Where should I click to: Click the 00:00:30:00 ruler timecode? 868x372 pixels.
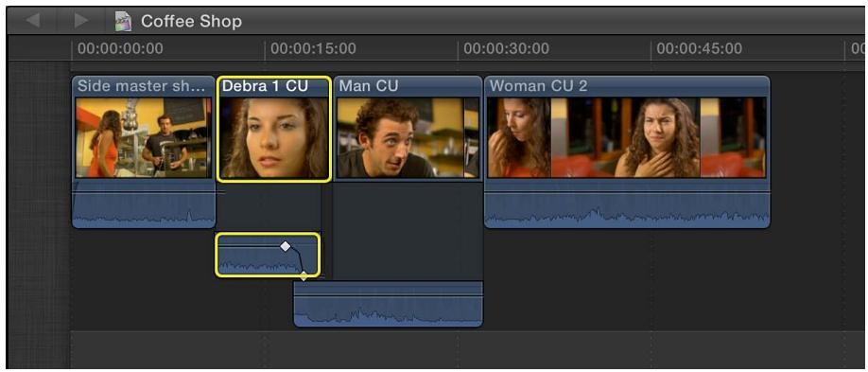coord(507,49)
